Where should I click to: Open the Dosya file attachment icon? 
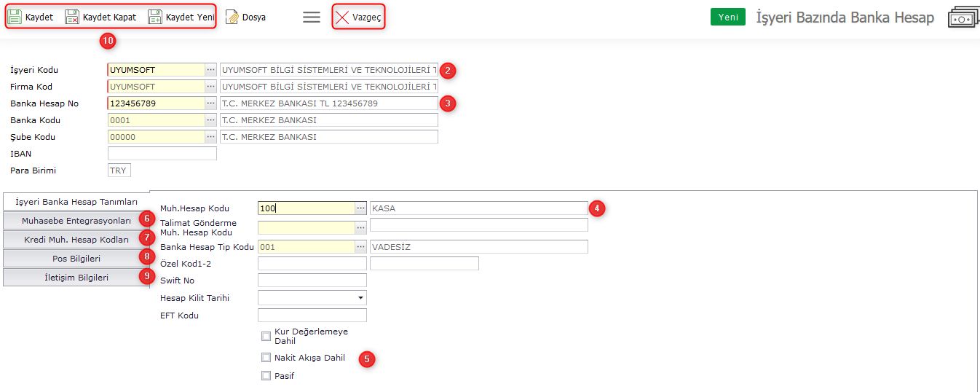pyautogui.click(x=232, y=17)
